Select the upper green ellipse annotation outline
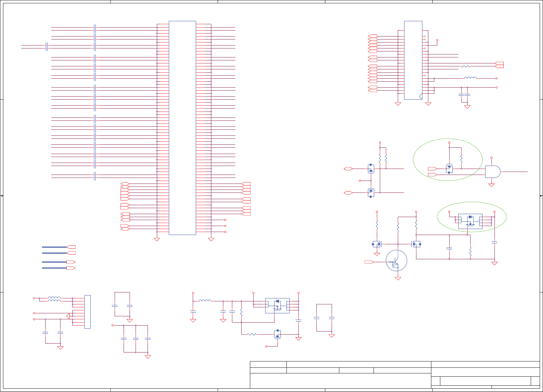 click(x=448, y=160)
